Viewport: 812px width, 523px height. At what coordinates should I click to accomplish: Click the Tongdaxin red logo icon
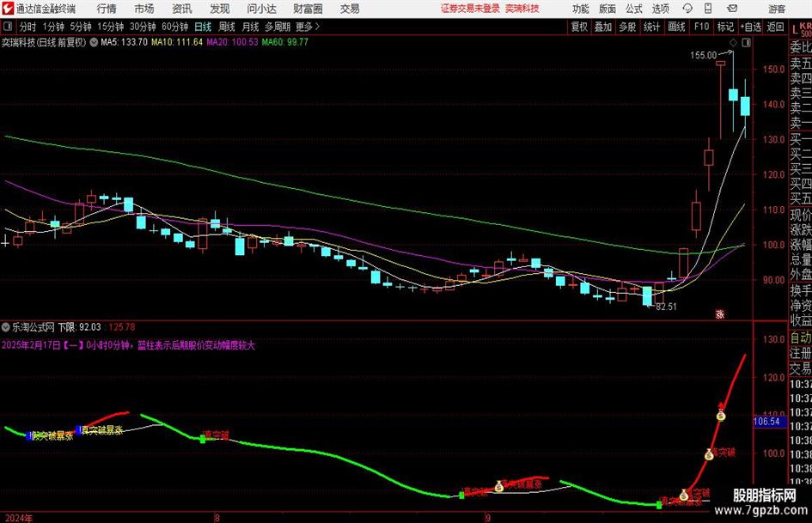click(8, 9)
